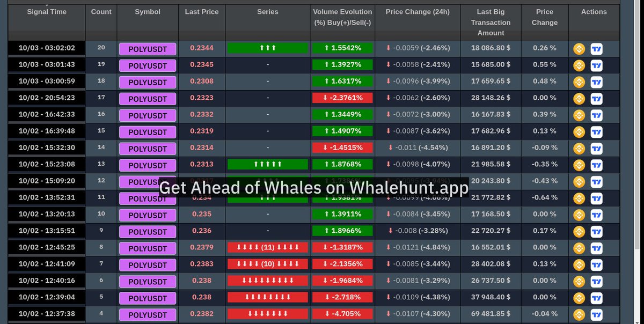Click Binance icon in the 10/02 15:23:08 row
644x324 pixels.
pyautogui.click(x=579, y=165)
